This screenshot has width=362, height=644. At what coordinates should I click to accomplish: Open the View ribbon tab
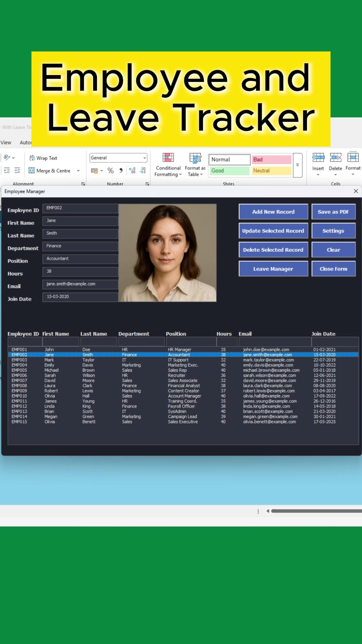click(6, 143)
